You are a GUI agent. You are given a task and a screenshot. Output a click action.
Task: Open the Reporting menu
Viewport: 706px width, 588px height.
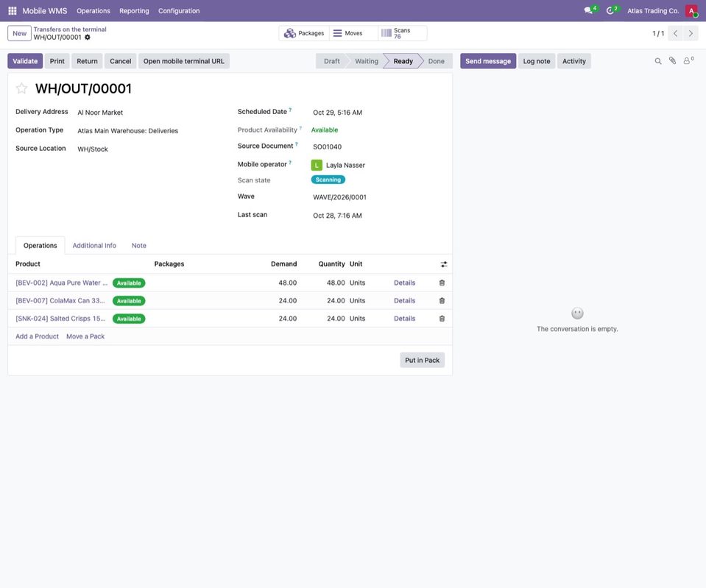point(134,11)
